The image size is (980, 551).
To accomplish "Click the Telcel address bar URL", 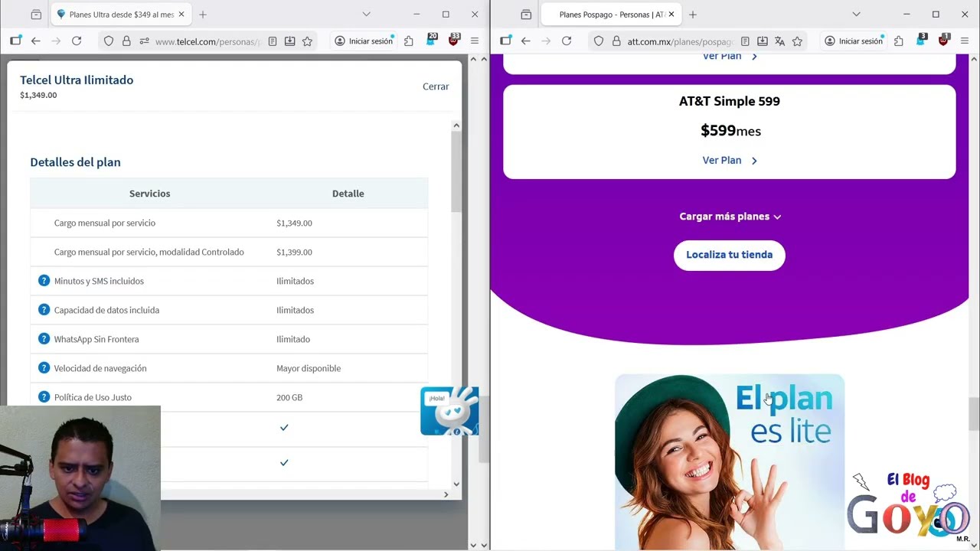I will (x=207, y=41).
